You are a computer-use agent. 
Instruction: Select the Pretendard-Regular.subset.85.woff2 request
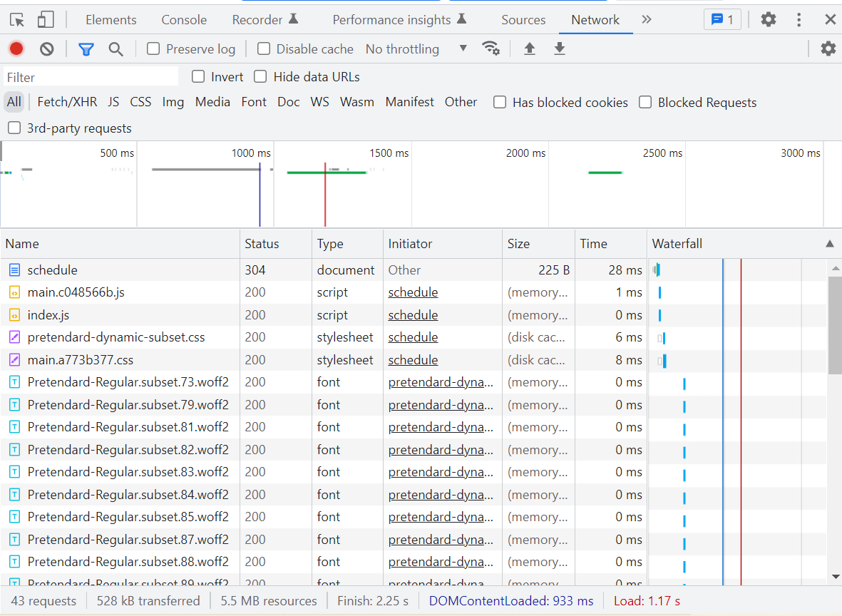(x=413, y=517)
